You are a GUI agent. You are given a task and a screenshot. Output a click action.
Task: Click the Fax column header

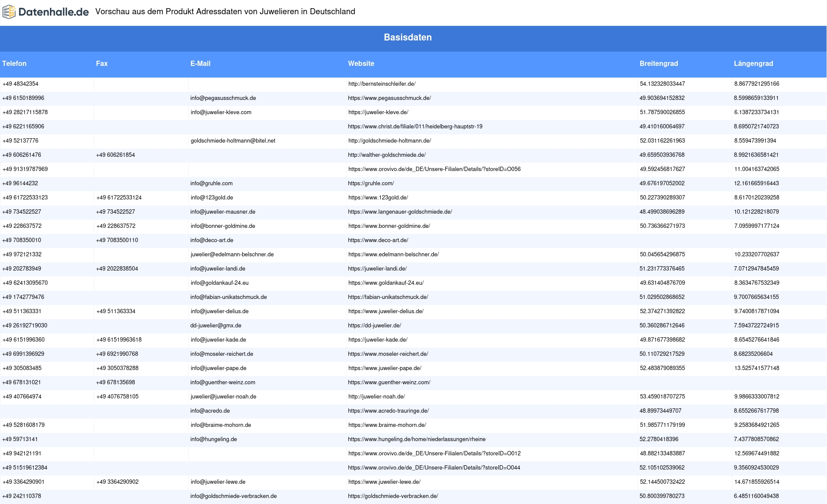(102, 63)
